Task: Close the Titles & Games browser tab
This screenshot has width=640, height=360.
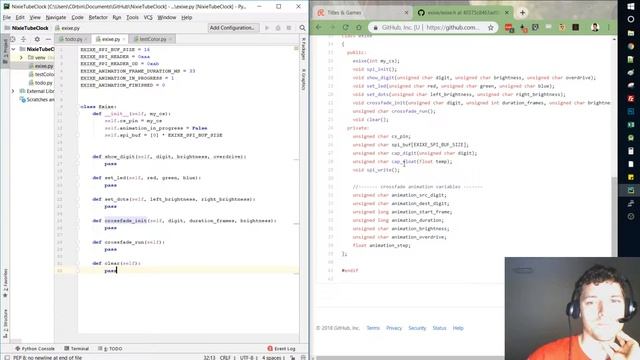Action: (x=406, y=13)
